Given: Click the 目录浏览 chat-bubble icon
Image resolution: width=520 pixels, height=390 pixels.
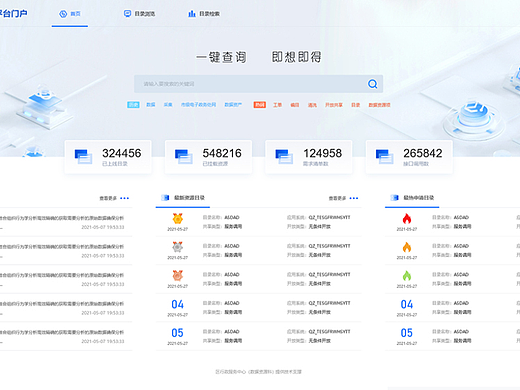Looking at the screenshot, I should click(x=127, y=14).
